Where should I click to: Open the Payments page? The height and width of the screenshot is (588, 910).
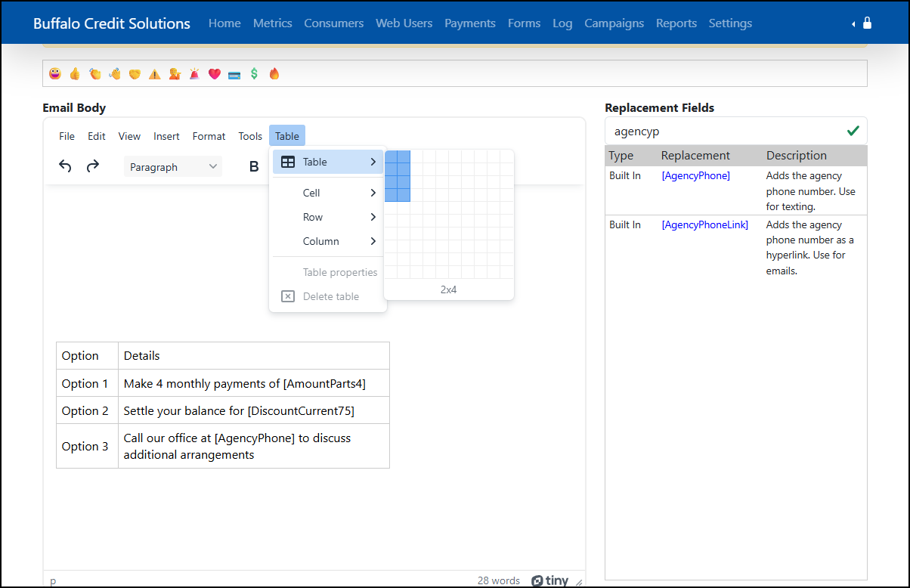[x=470, y=23]
